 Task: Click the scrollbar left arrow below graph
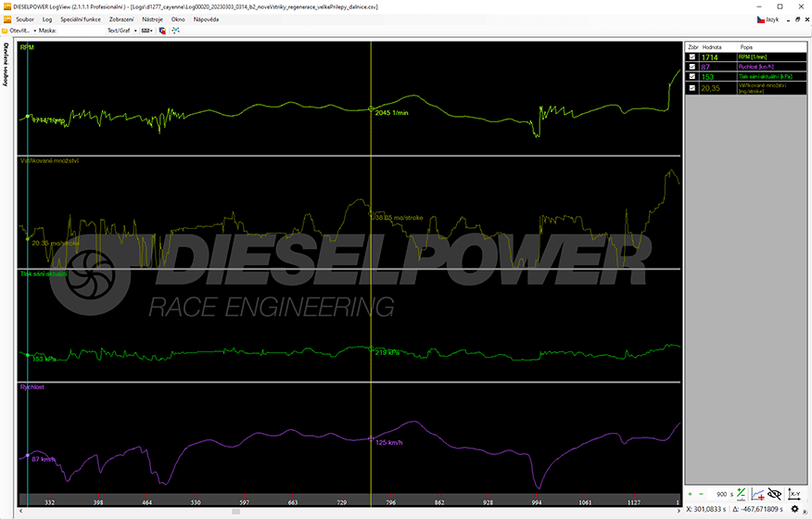[x=21, y=512]
